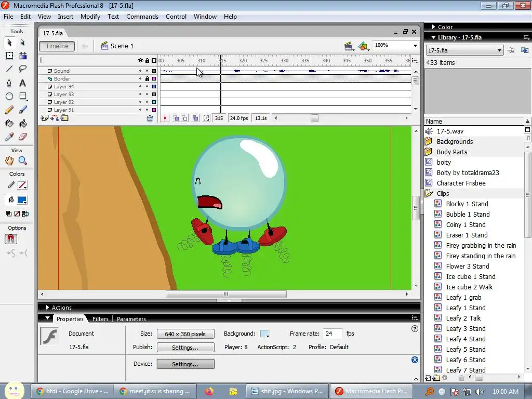
Task: Select the Ink Bottle tool
Action: [9, 124]
